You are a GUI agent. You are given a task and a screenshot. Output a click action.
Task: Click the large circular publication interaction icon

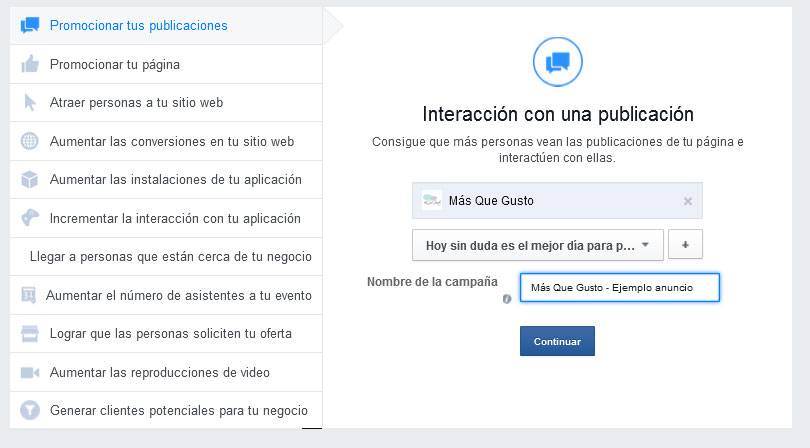(x=557, y=61)
